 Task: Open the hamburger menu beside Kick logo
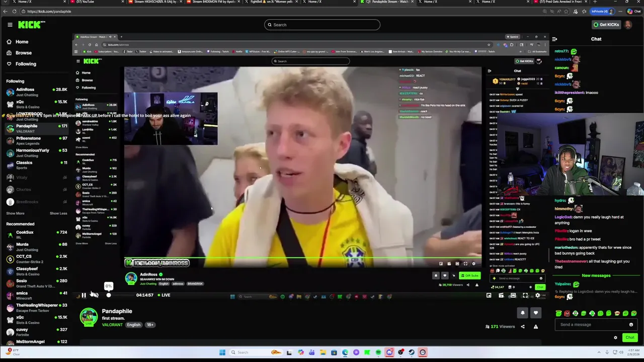click(10, 25)
